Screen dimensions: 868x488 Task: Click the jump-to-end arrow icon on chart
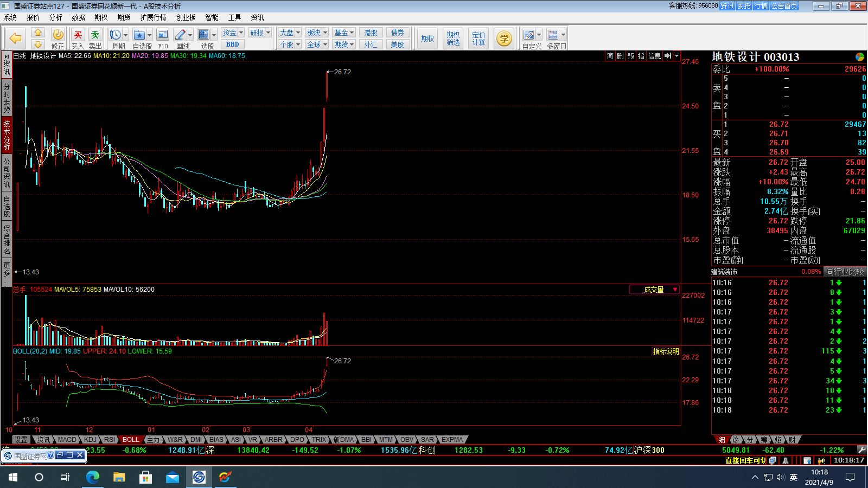point(668,56)
